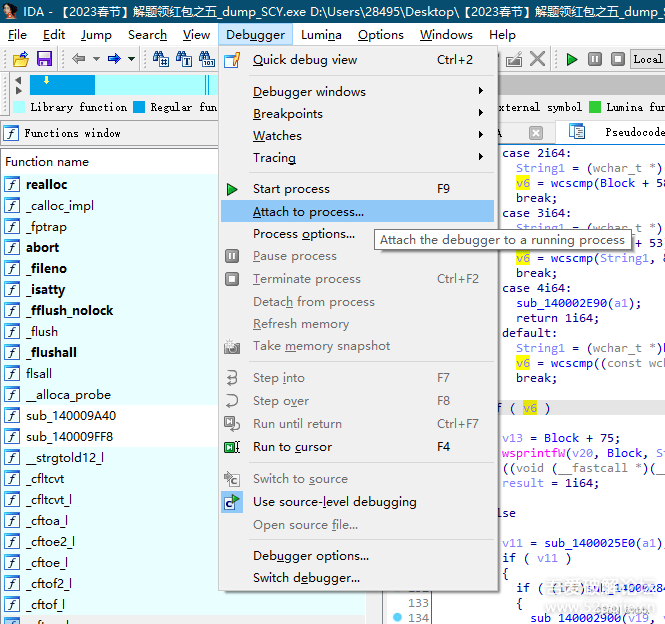665x624 pixels.
Task: Choose Start process from the Debugger menu
Action: pyautogui.click(x=358, y=189)
